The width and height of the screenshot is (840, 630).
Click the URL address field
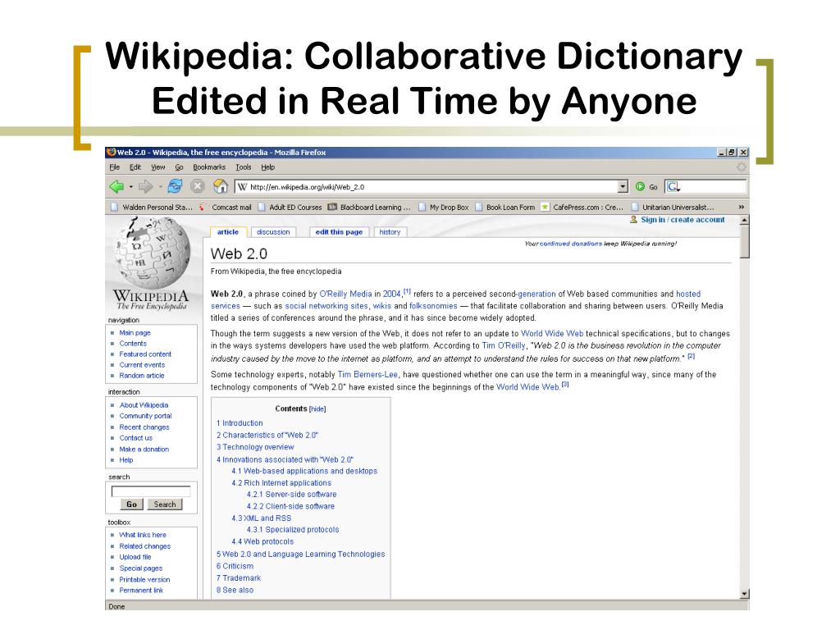pos(426,186)
